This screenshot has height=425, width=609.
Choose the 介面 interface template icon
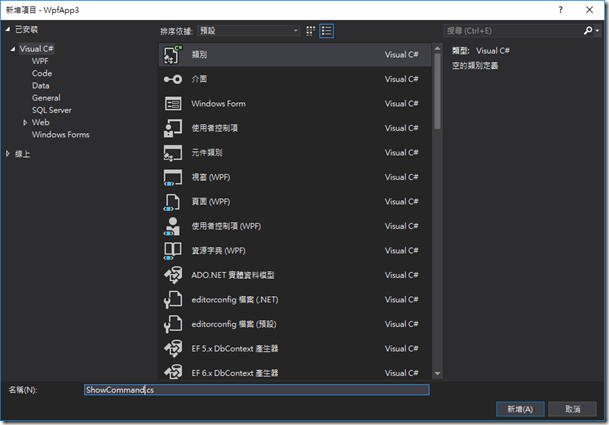coord(172,79)
